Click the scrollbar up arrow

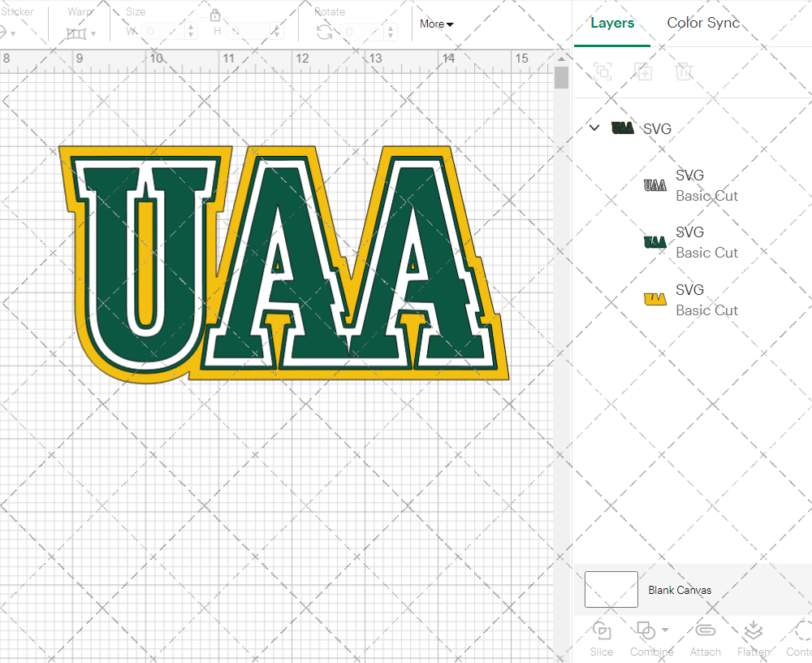pyautogui.click(x=561, y=58)
